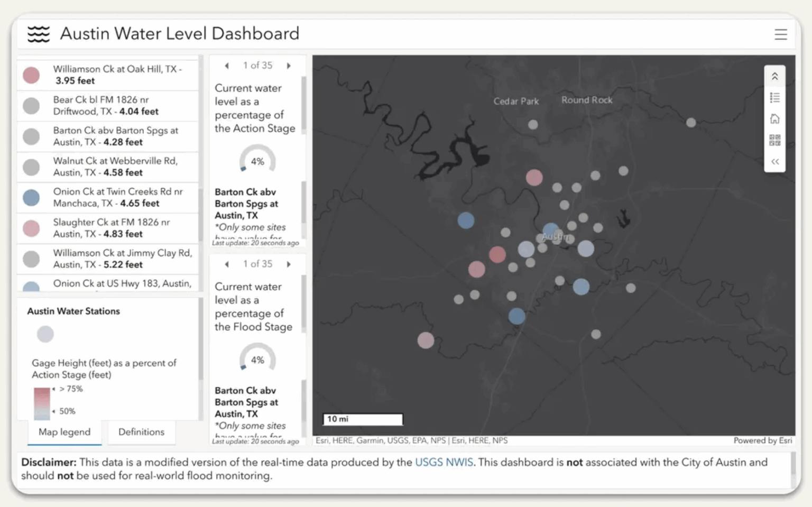Click the 4% Action Stage gauge dial
Image resolution: width=812 pixels, height=507 pixels.
[x=257, y=161]
